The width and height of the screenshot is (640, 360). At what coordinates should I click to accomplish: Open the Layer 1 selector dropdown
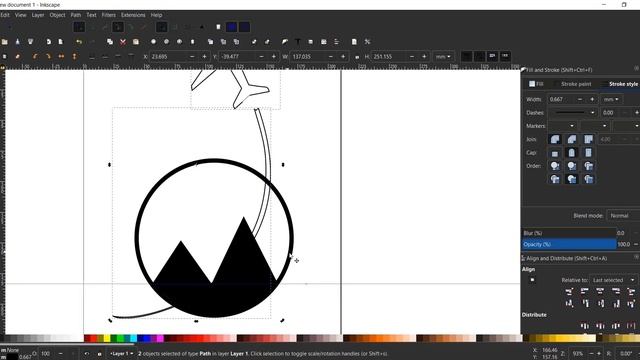(122, 353)
